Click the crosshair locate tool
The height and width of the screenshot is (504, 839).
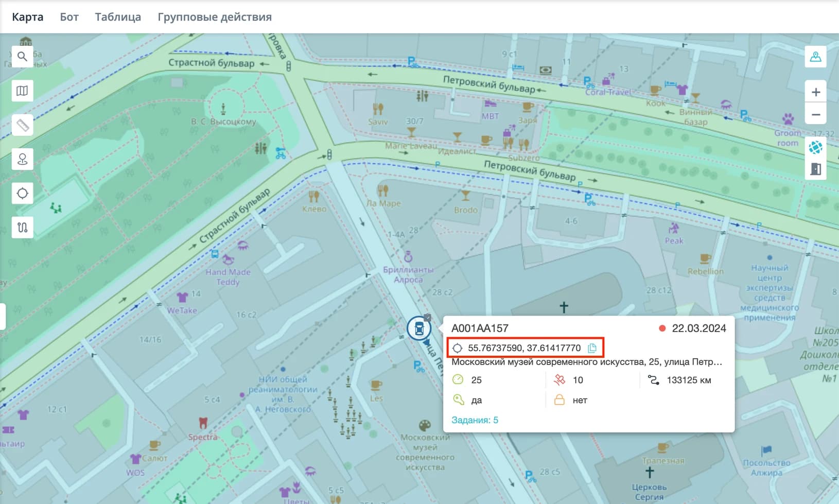click(22, 194)
